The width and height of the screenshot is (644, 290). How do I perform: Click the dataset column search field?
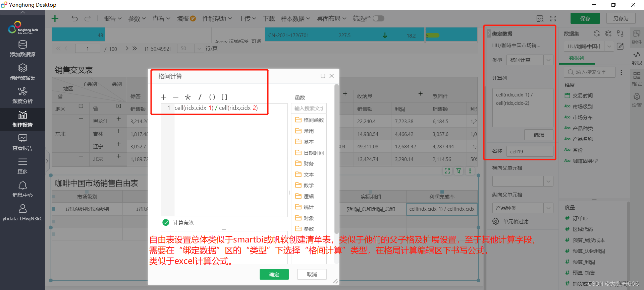590,72
